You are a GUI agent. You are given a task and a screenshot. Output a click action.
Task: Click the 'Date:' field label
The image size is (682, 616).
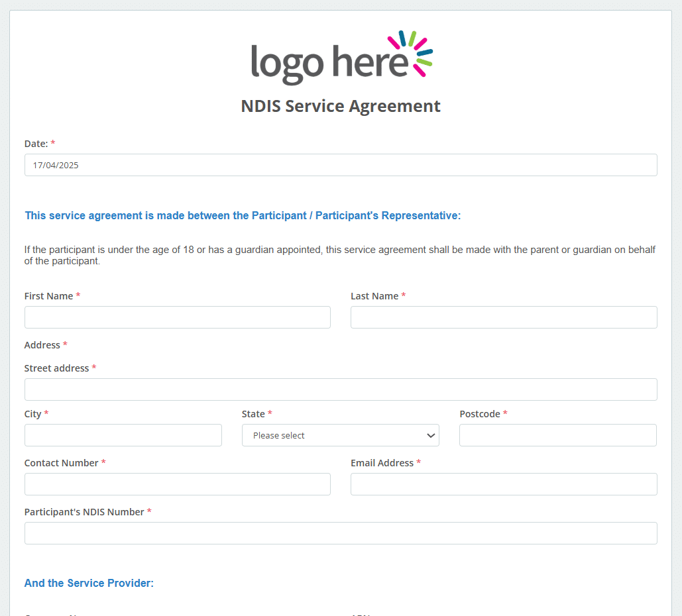[x=36, y=144]
